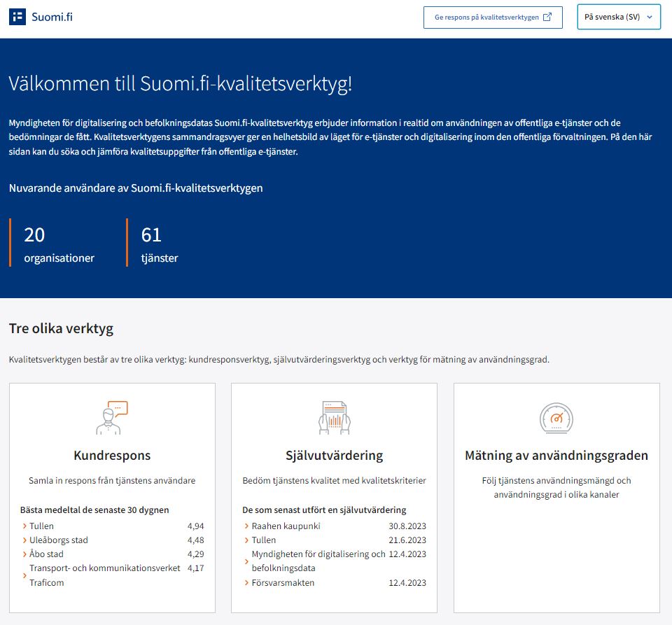Click the Suomi.fi logo icon
The width and height of the screenshot is (672, 625).
[x=17, y=17]
